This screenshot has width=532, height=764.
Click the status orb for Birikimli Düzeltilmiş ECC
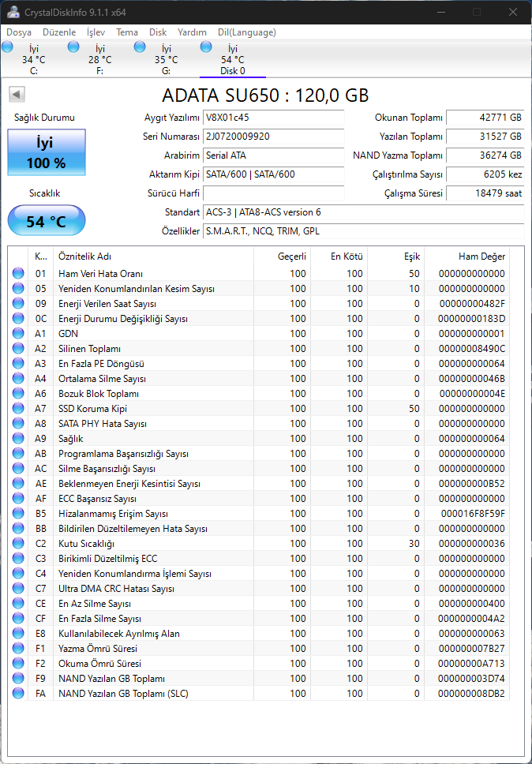[x=18, y=558]
